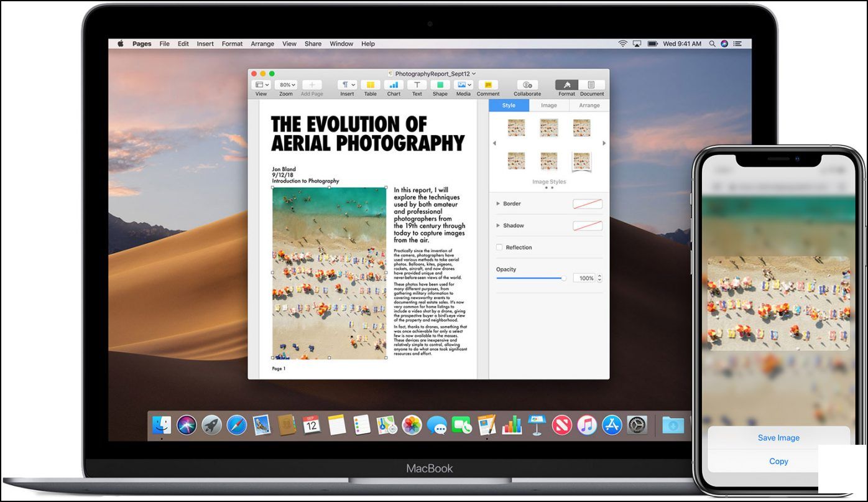
Task: Click the Shadow style swatch
Action: (587, 226)
